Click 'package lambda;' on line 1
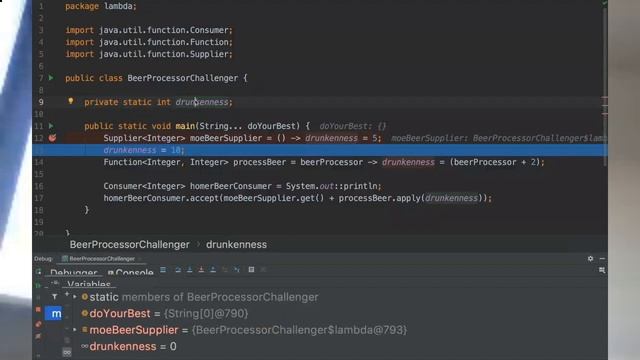This screenshot has width=640, height=360. (x=101, y=6)
